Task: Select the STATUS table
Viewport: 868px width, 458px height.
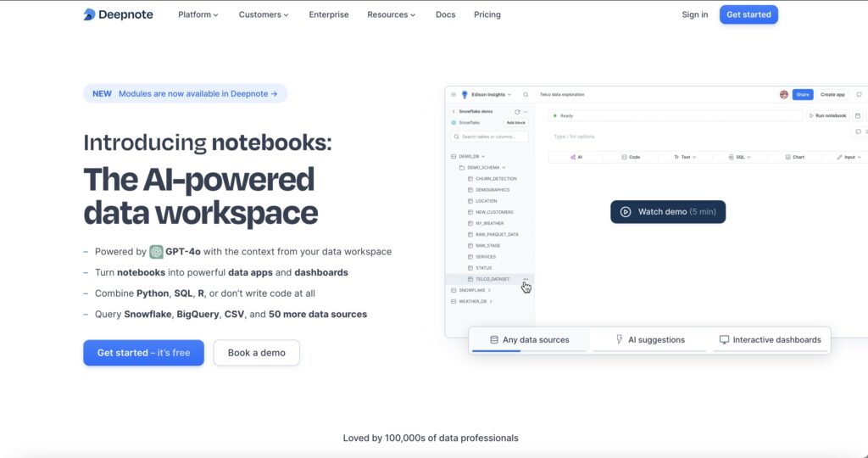Action: coord(480,268)
